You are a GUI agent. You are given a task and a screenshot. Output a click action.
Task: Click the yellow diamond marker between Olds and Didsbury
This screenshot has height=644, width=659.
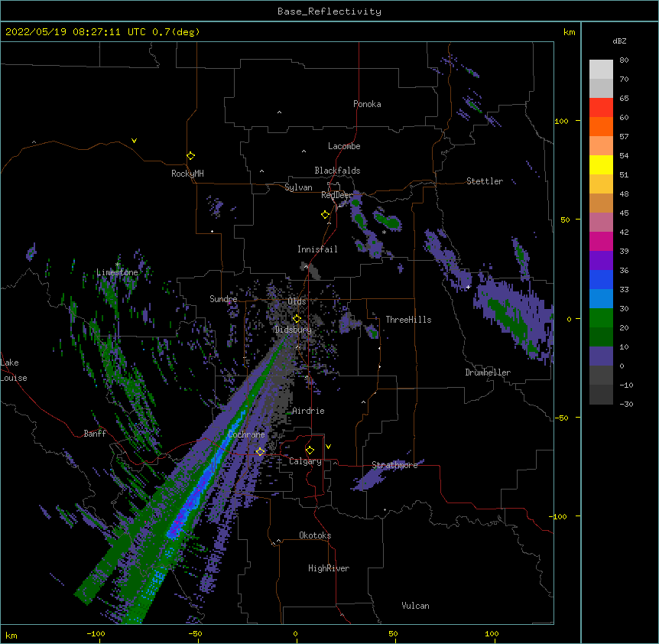pos(297,319)
